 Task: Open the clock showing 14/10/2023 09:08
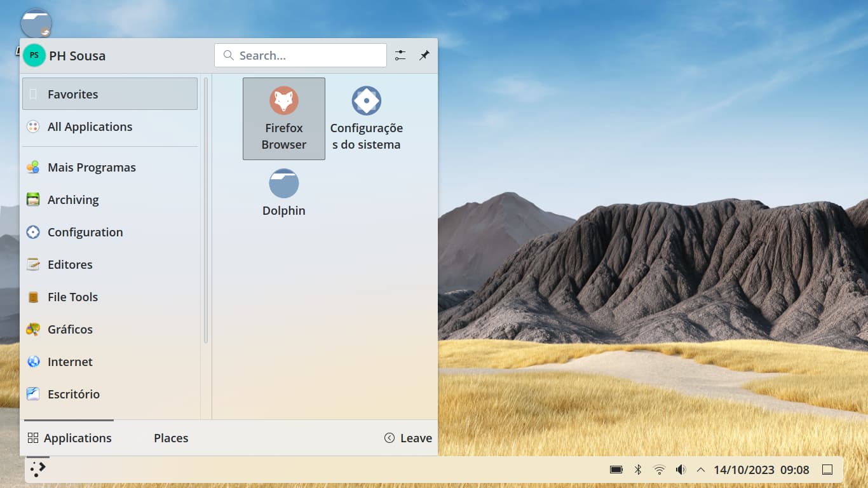pos(761,470)
